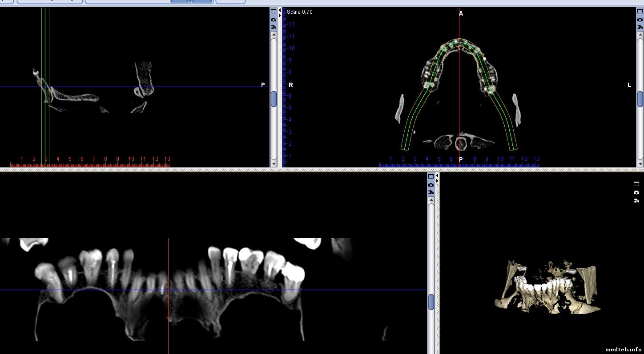Take snapshot of the sagittal view
Screen dimensions: 644x354
273,20
